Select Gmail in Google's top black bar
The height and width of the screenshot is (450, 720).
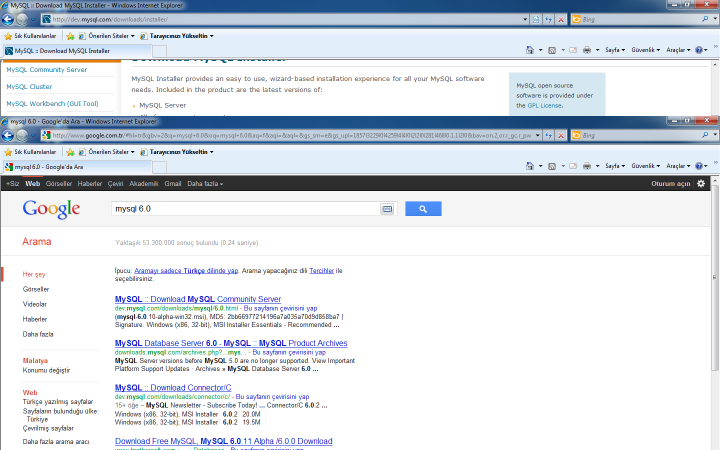click(173, 184)
